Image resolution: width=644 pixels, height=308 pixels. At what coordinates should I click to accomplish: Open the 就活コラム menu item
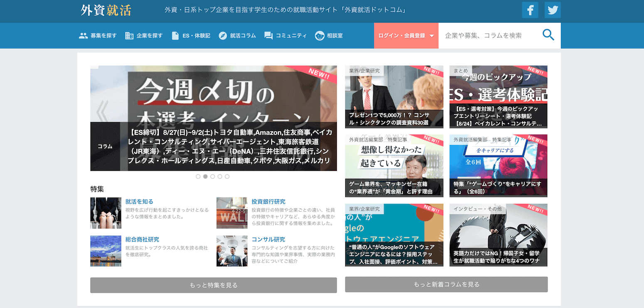pos(237,36)
